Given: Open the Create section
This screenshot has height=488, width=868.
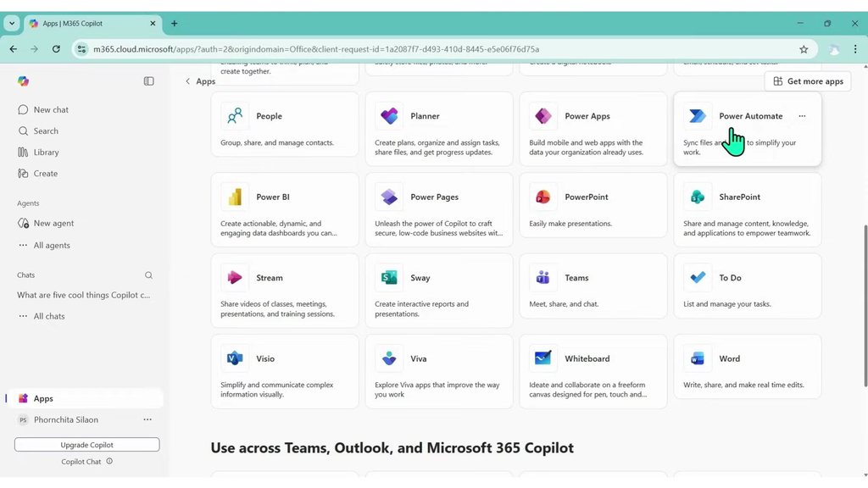Looking at the screenshot, I should [x=46, y=174].
